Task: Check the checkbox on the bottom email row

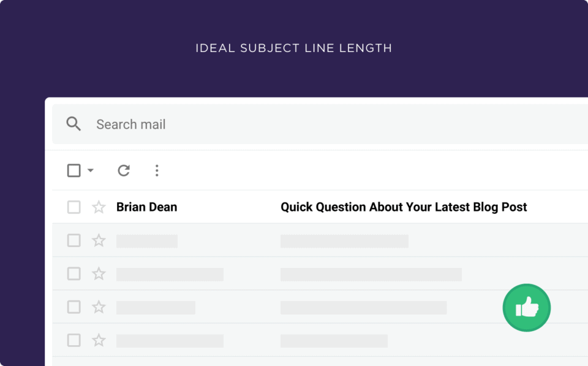Action: (x=73, y=340)
